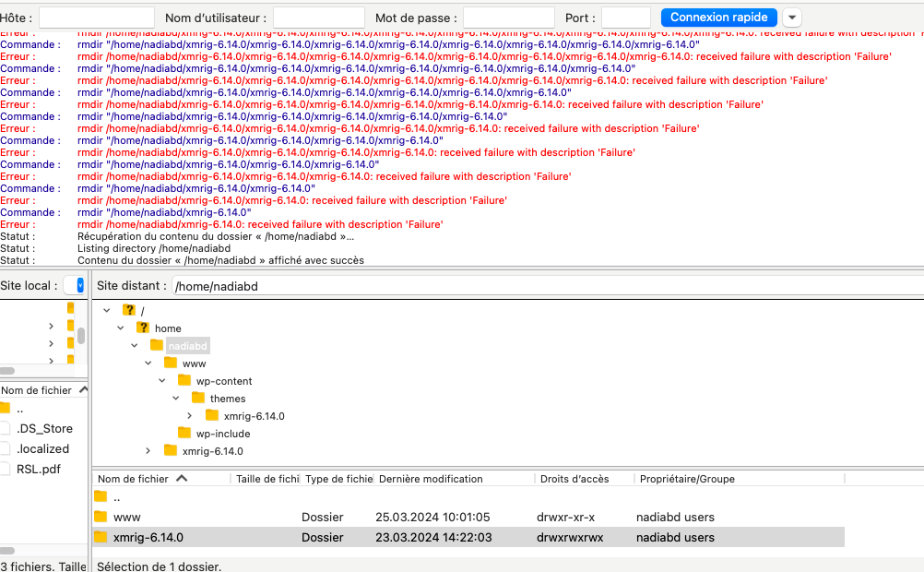
Task: Click the www folder icon in remote file list
Action: point(101,518)
